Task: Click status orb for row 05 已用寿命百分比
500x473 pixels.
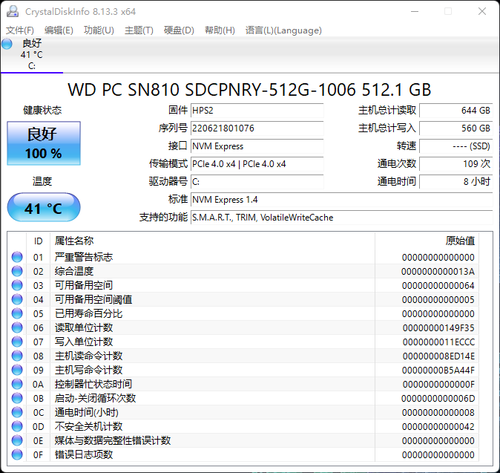Action: (17, 313)
